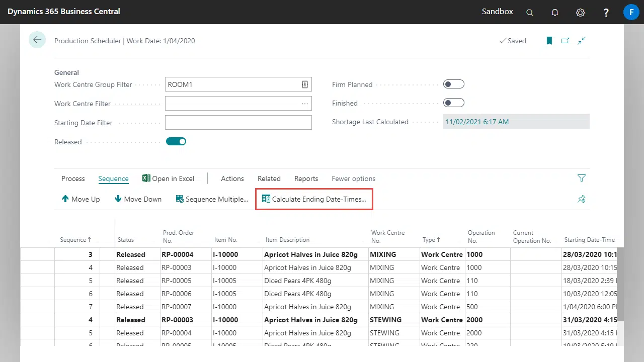Turn off the Released switch

176,142
